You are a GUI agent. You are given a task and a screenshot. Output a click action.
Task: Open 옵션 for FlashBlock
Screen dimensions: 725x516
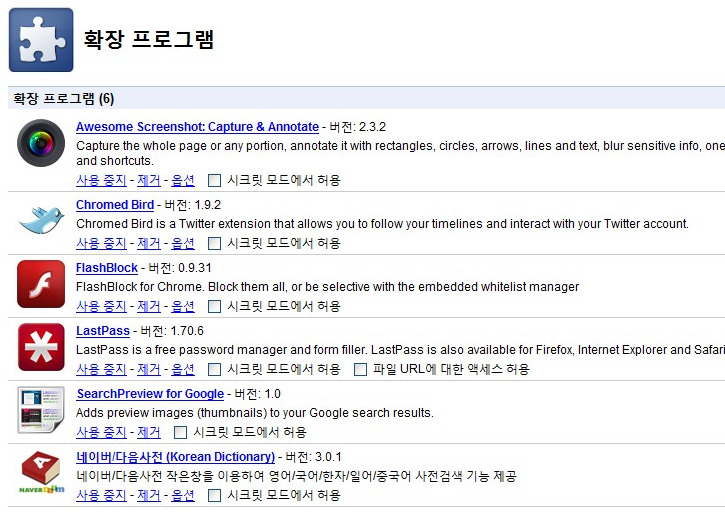point(183,306)
